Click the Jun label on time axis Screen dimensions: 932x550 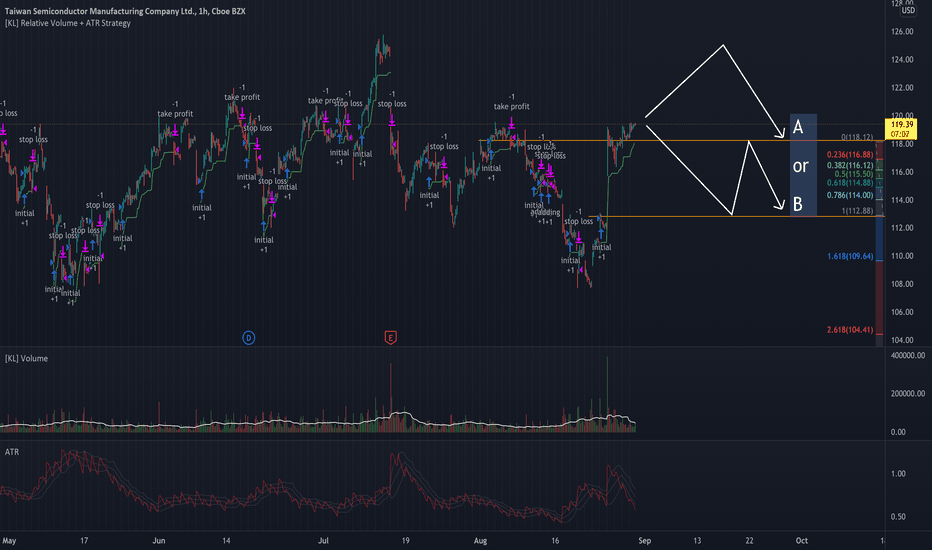[x=159, y=541]
